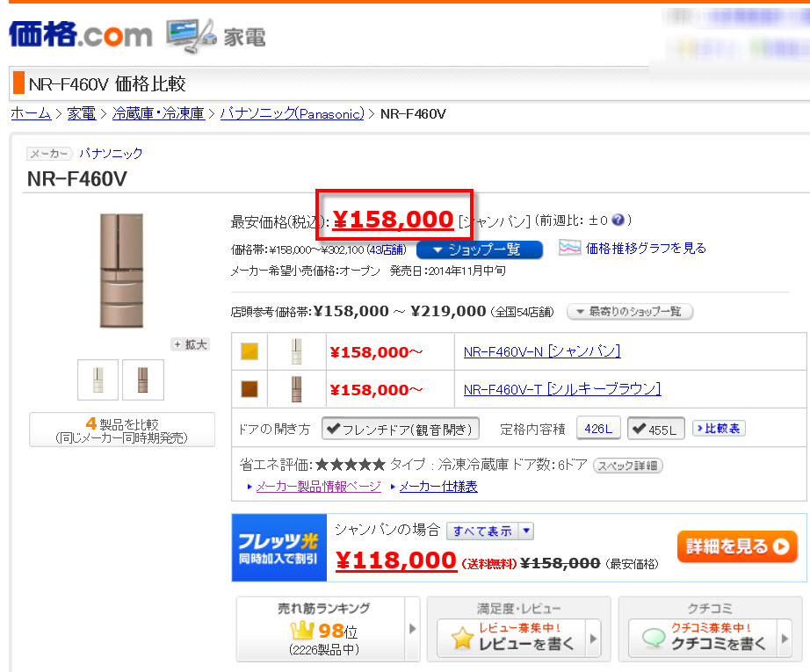The image size is (810, 672).
Task: Select the champagne color thumbnail below image
Action: [98, 379]
